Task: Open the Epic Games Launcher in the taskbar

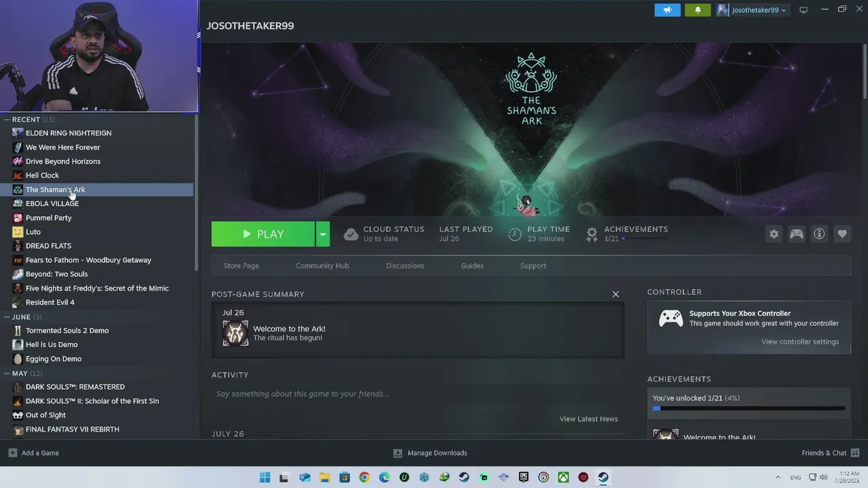Action: (x=524, y=477)
